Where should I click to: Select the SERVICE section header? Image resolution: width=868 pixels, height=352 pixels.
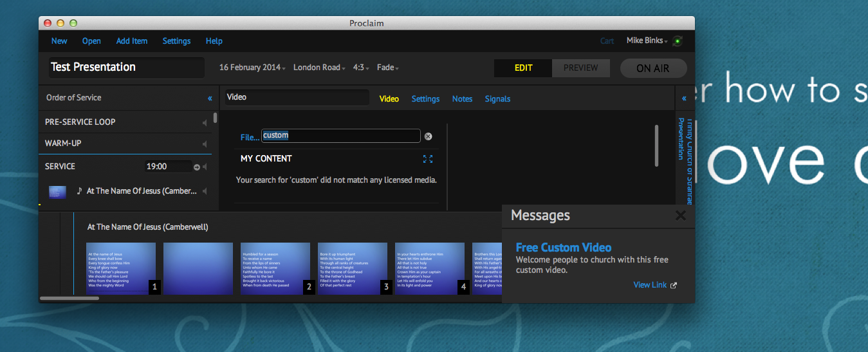click(60, 167)
